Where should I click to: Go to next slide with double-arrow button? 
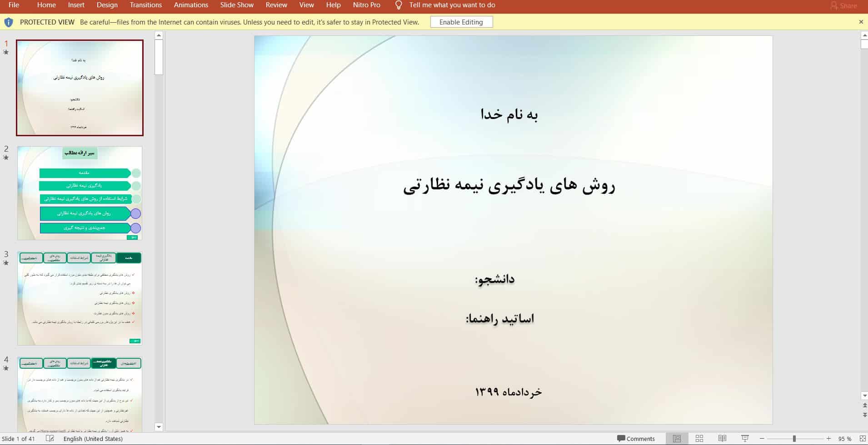coord(864,415)
